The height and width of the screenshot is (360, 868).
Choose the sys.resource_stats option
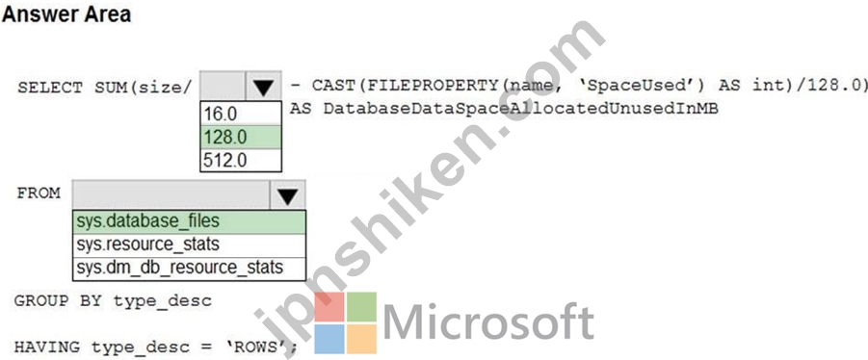coord(189,245)
